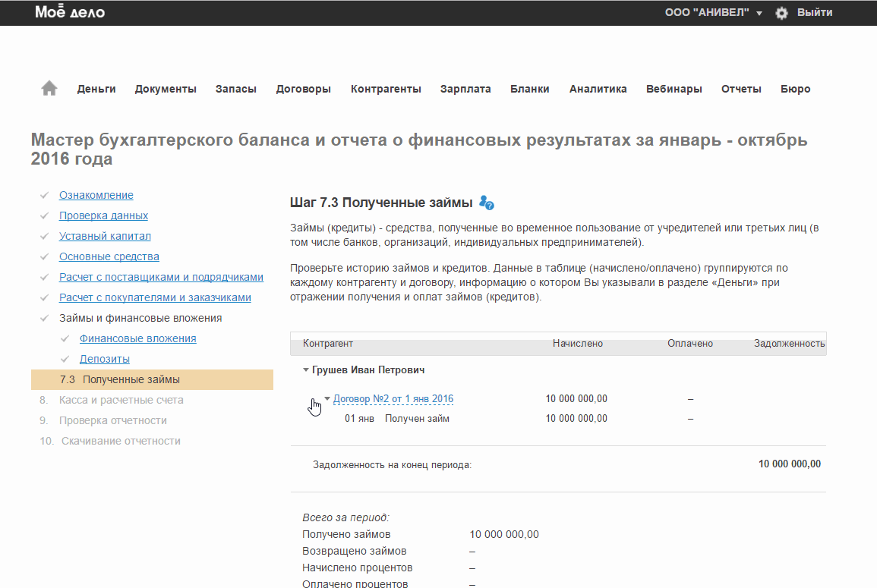Open the Зарплата menu
Viewport: 877px width, 588px height.
(465, 89)
